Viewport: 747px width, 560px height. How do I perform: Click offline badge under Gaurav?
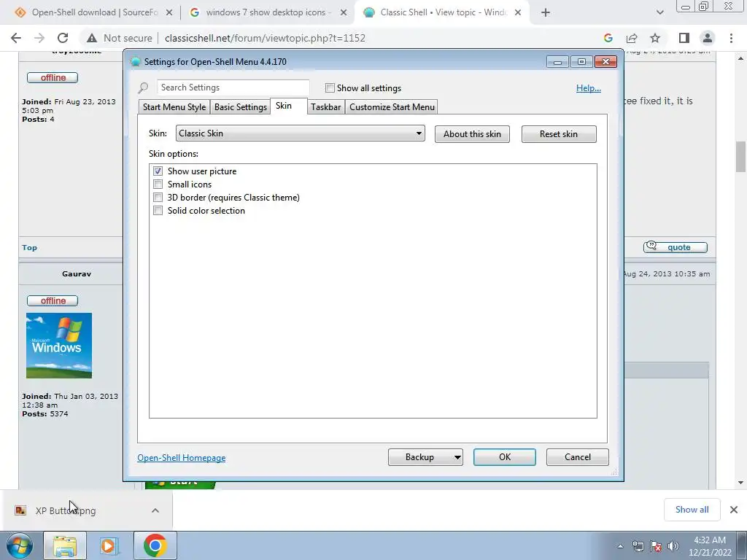53,301
